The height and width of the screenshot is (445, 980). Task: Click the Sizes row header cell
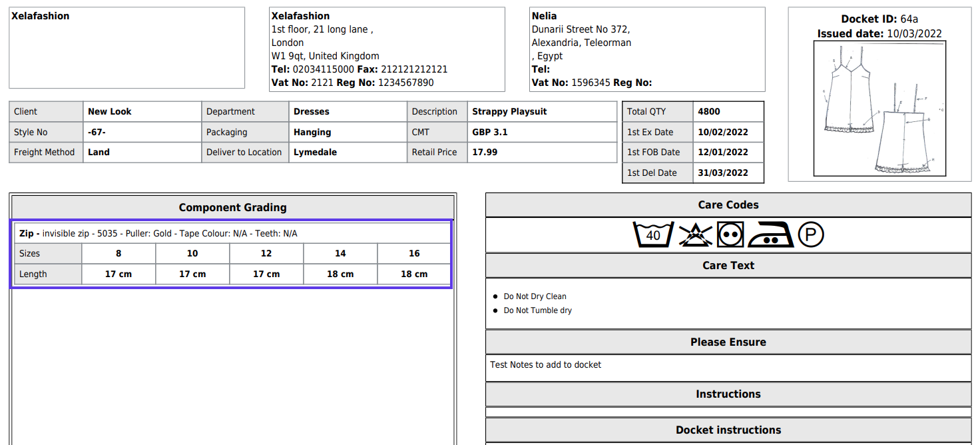tap(47, 253)
